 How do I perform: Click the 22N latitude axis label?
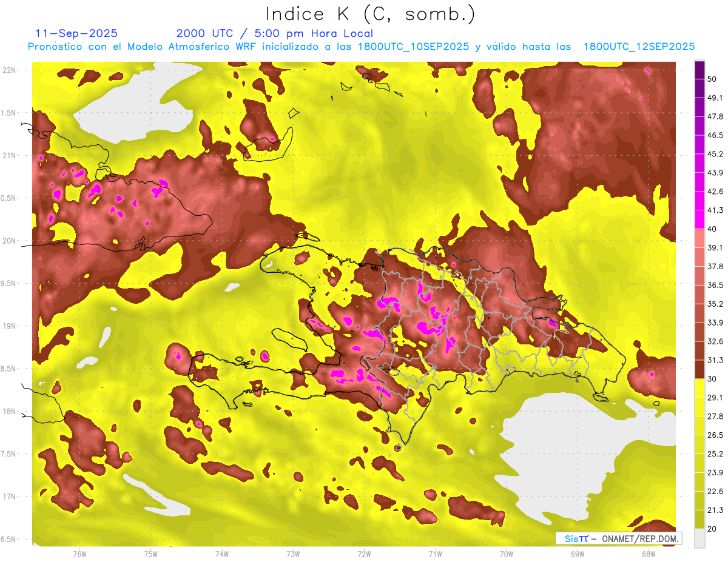coord(10,70)
